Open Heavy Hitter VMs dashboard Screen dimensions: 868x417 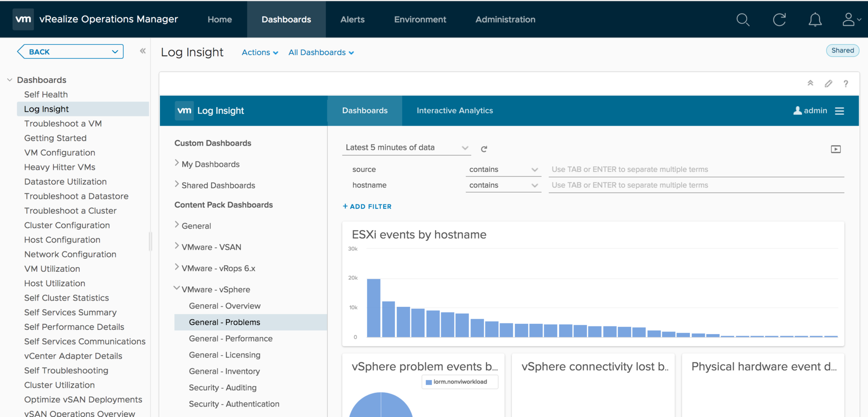coord(59,167)
